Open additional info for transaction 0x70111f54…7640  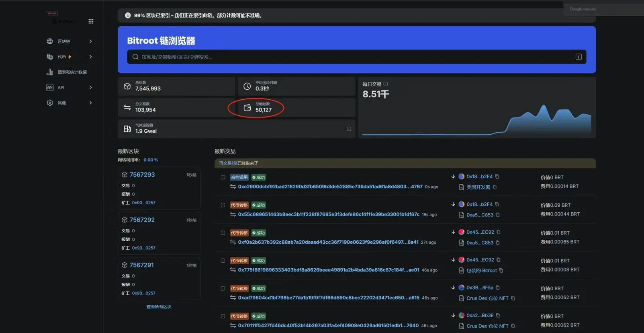point(223,316)
